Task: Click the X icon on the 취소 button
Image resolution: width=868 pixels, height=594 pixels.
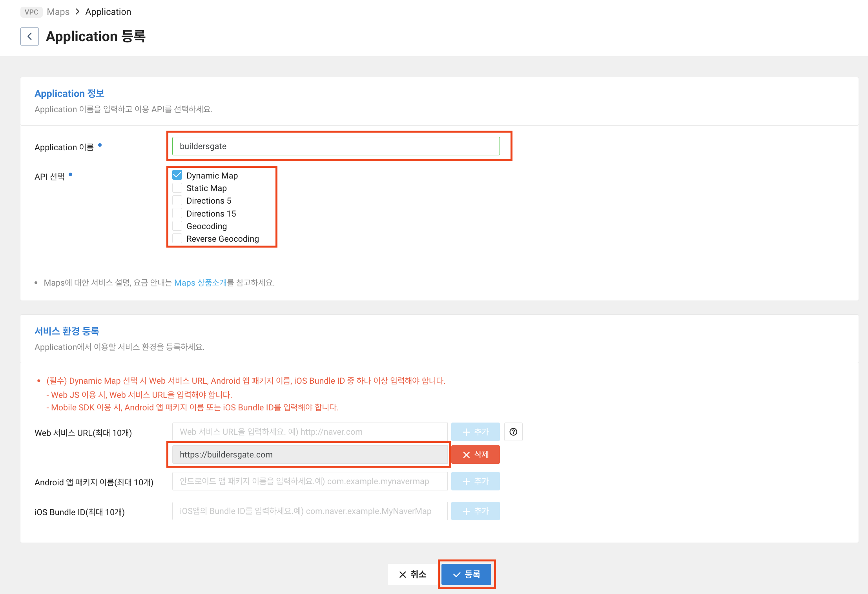Action: tap(402, 574)
